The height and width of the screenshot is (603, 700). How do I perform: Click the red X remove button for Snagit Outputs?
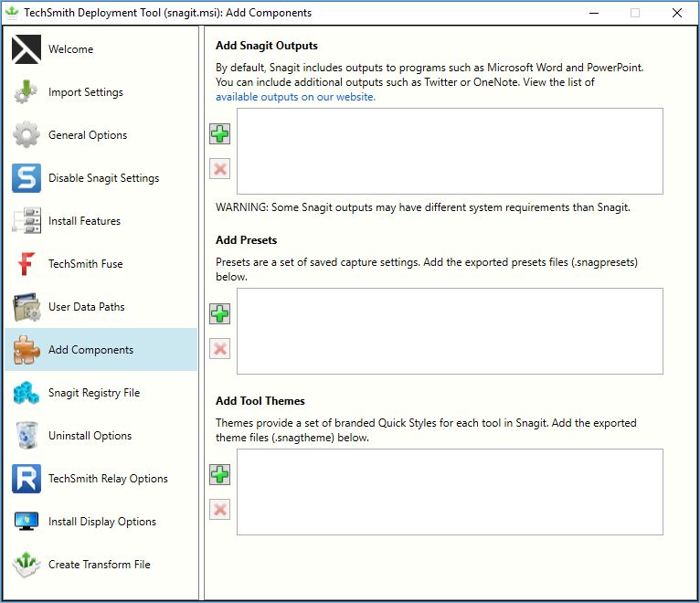point(219,169)
